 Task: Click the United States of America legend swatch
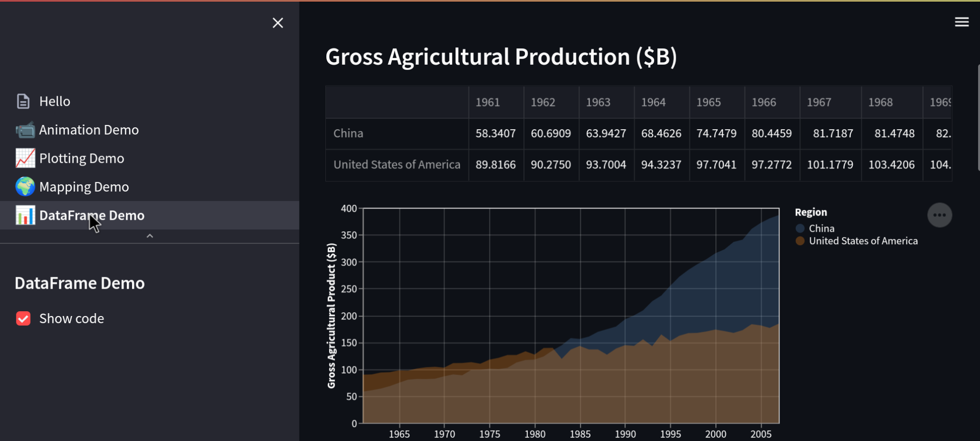point(800,241)
